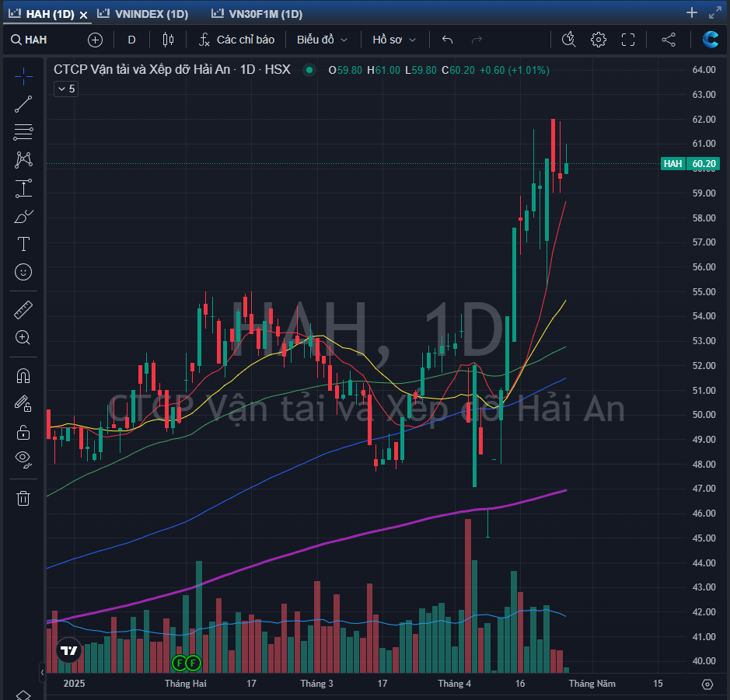Toggle lock all drawing tools
This screenshot has height=700, width=730.
23,433
